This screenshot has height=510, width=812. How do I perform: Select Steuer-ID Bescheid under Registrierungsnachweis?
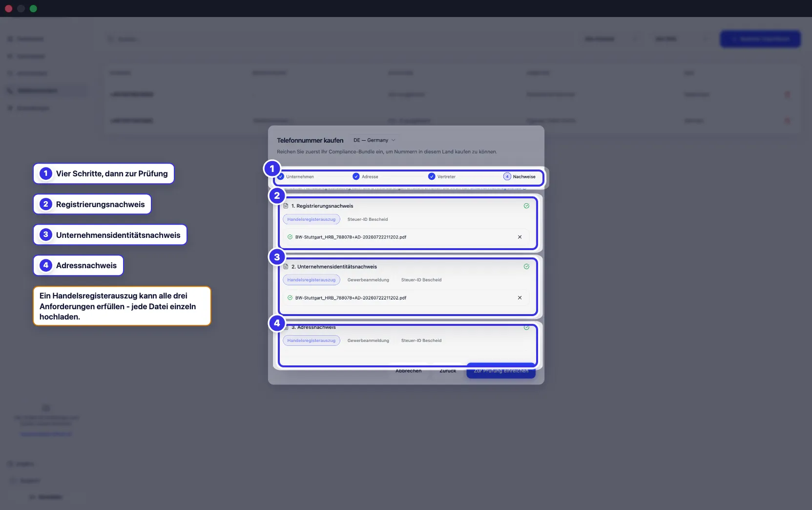tap(368, 219)
